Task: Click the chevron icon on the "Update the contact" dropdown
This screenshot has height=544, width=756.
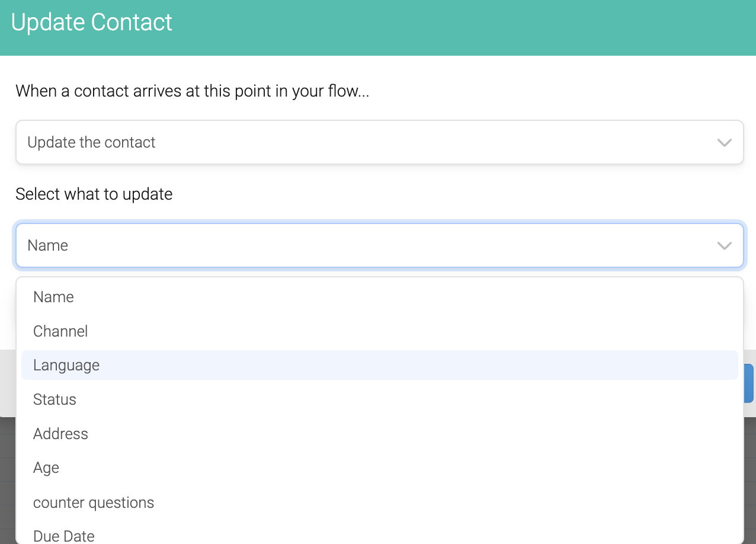Action: [723, 142]
